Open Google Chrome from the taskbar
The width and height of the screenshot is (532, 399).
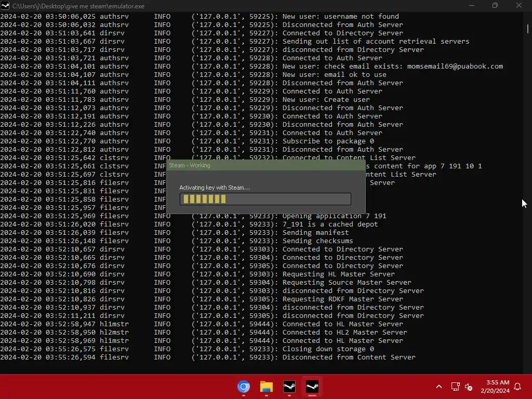click(x=244, y=387)
